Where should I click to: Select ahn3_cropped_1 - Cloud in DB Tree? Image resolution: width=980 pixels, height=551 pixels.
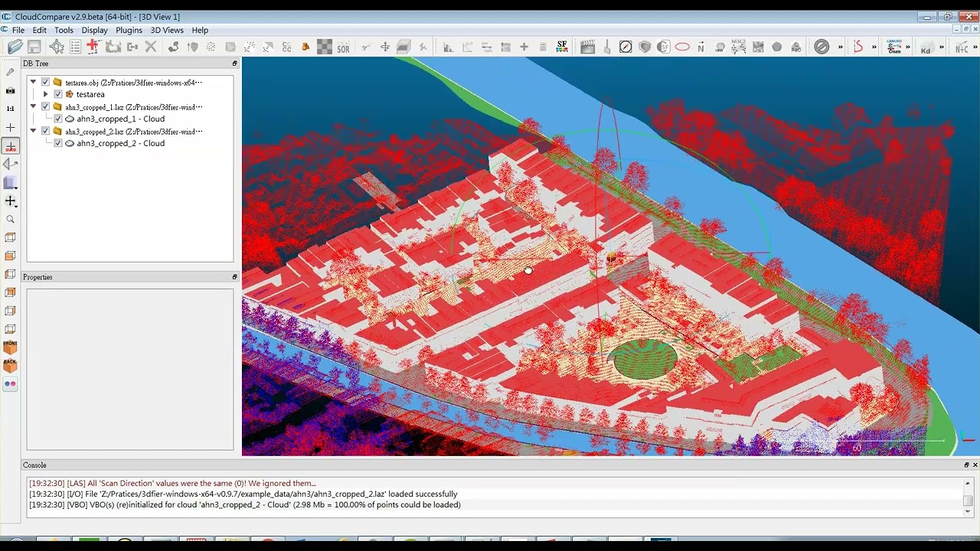[120, 119]
